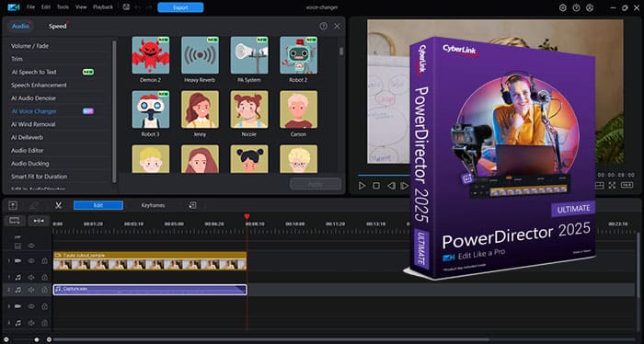The height and width of the screenshot is (344, 644).
Task: Open the user account icon
Action: (x=590, y=7)
